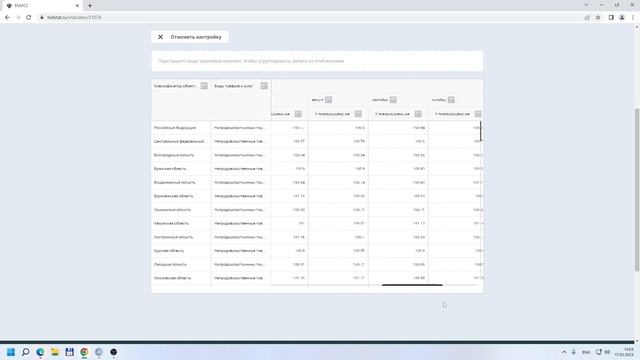Click the август header label
The image size is (640, 360).
click(x=318, y=100)
